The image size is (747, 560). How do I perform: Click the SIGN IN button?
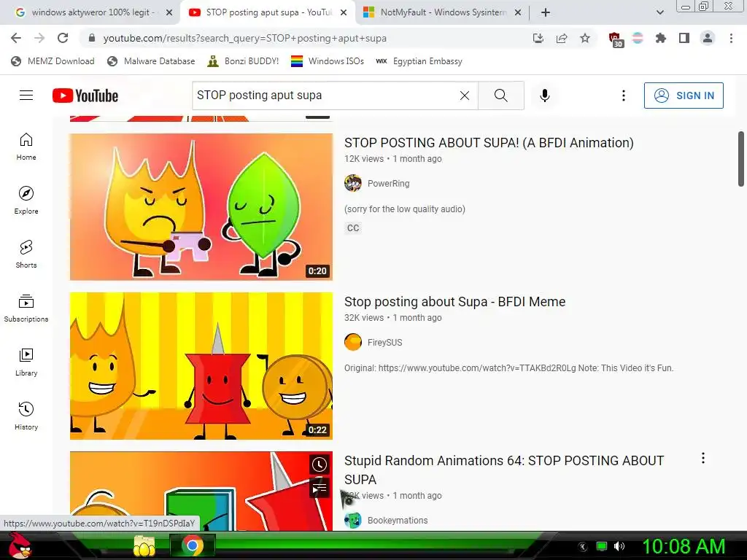point(684,96)
